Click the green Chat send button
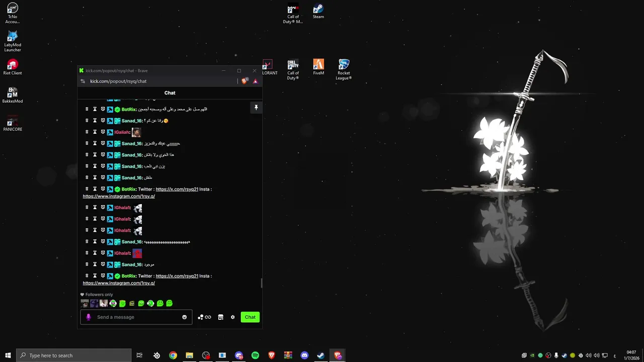Screen dimensions: 644x362 tap(250, 317)
